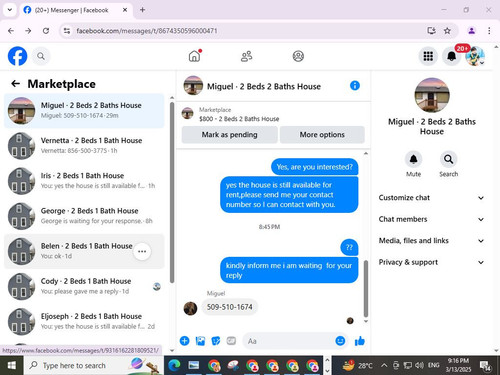Show hidden system tray icons
This screenshot has height=375, width=500.
pos(384,365)
